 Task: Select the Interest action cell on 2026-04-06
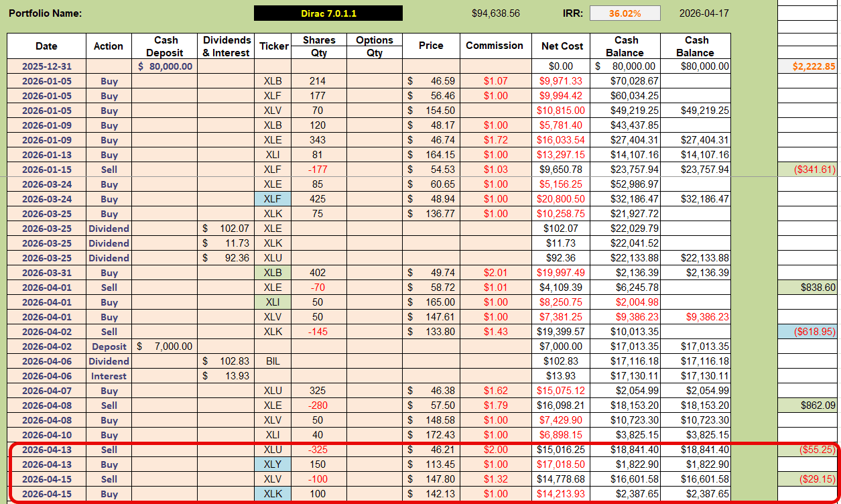[109, 376]
